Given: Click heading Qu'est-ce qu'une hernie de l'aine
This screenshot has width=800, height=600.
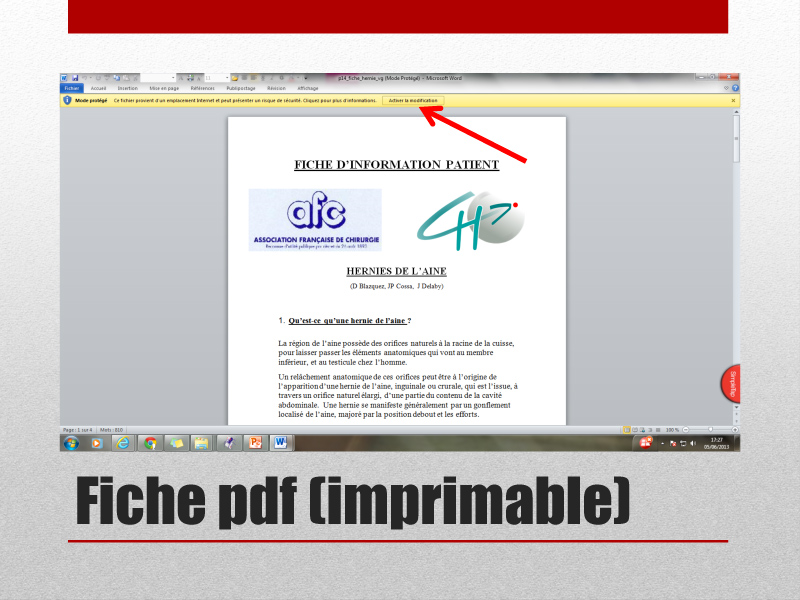Looking at the screenshot, I should click(349, 320).
